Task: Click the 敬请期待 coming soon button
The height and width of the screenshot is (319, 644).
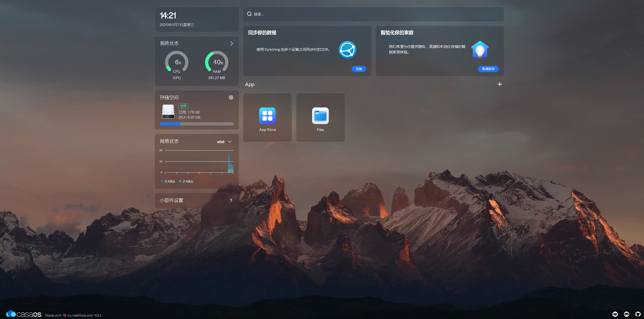Action: (488, 69)
